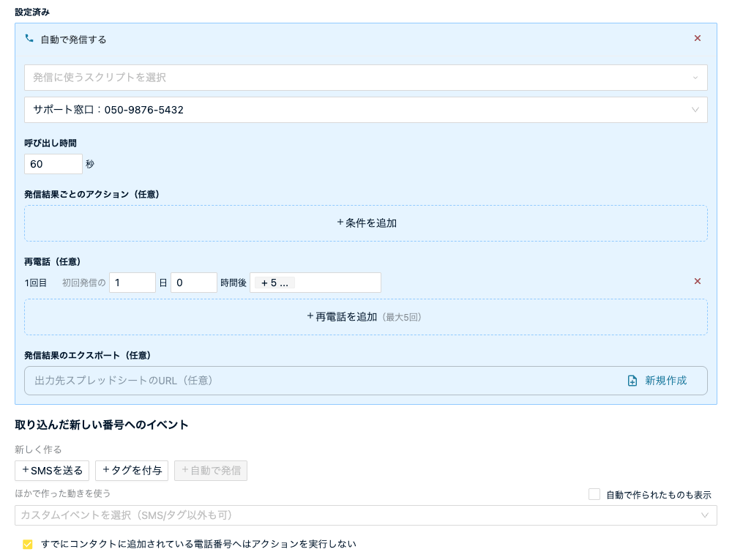Edit the 再電話 days field showing 1
The width and height of the screenshot is (732, 560).
[x=132, y=283]
